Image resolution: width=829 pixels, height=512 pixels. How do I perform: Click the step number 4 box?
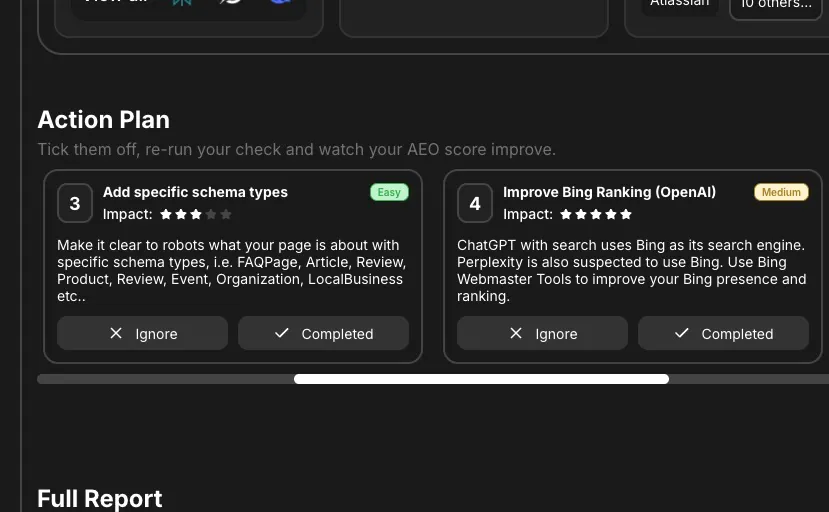click(x=475, y=203)
